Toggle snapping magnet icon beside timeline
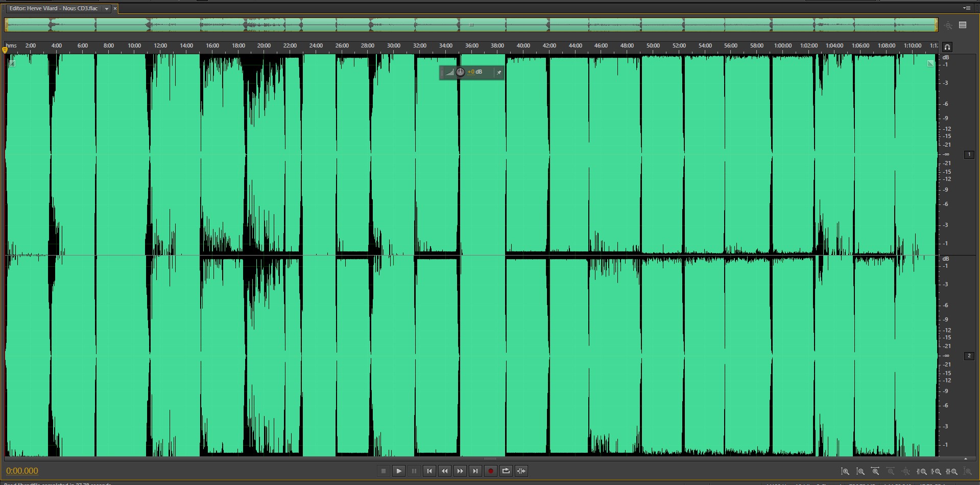Viewport: 980px width, 485px height. [x=947, y=47]
